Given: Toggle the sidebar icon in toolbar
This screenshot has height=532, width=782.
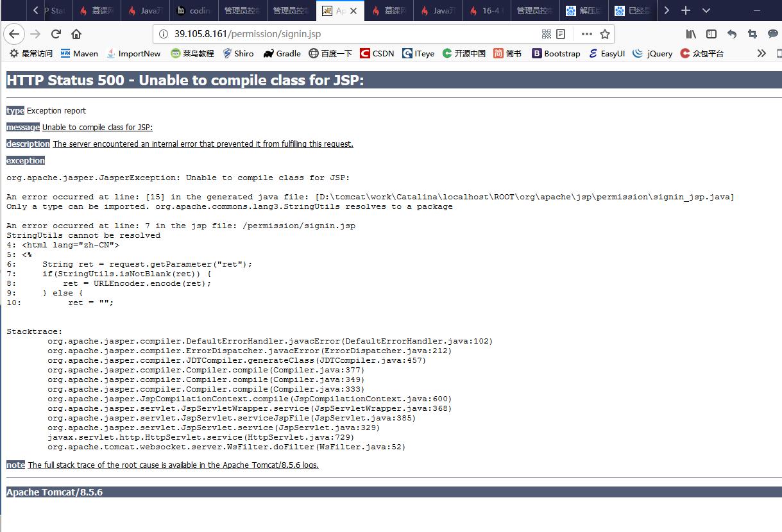Looking at the screenshot, I should (x=711, y=34).
